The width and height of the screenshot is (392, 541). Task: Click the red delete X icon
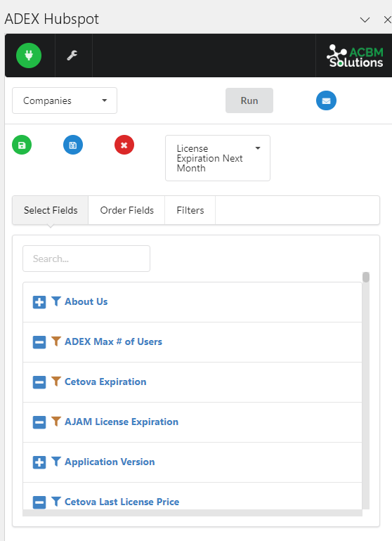point(124,145)
